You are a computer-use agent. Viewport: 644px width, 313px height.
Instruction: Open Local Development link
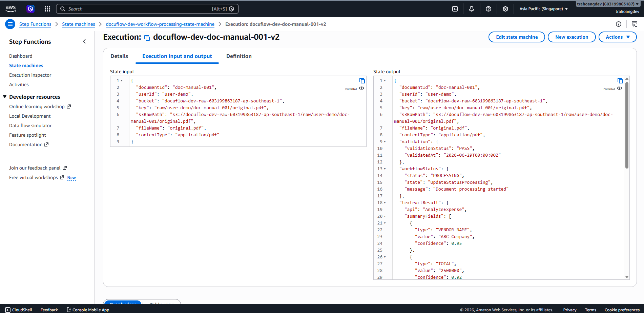pyautogui.click(x=30, y=116)
